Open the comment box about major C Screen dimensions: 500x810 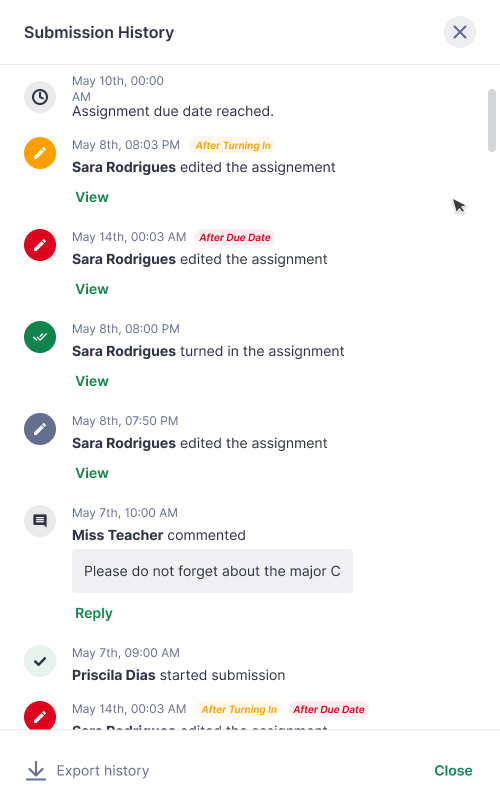pyautogui.click(x=212, y=571)
